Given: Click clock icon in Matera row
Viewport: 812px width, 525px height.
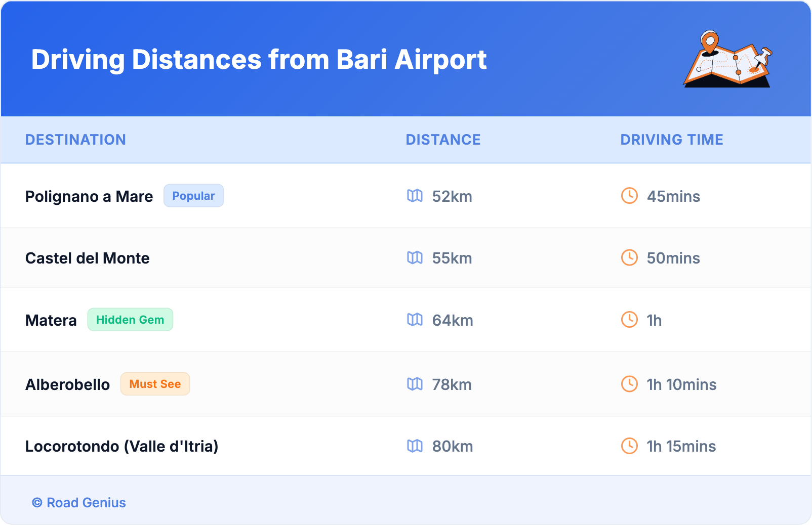Looking at the screenshot, I should 629,320.
